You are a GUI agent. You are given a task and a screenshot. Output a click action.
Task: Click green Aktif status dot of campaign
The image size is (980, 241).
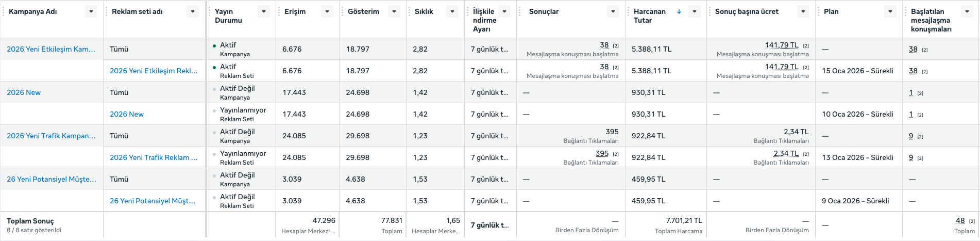[x=214, y=46]
